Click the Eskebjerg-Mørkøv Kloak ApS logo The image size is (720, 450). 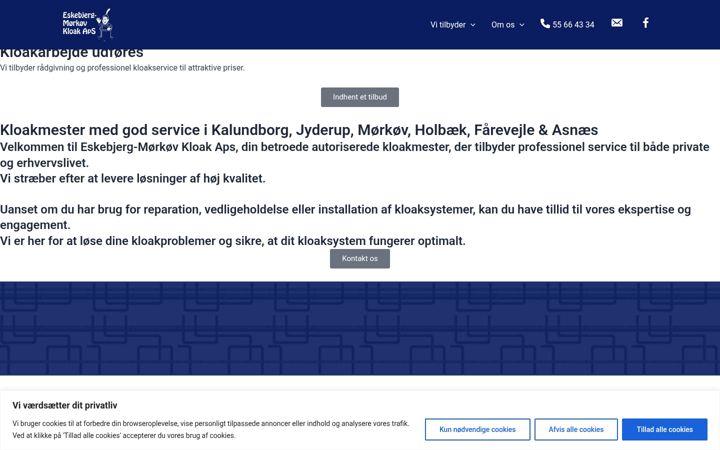(88, 23)
